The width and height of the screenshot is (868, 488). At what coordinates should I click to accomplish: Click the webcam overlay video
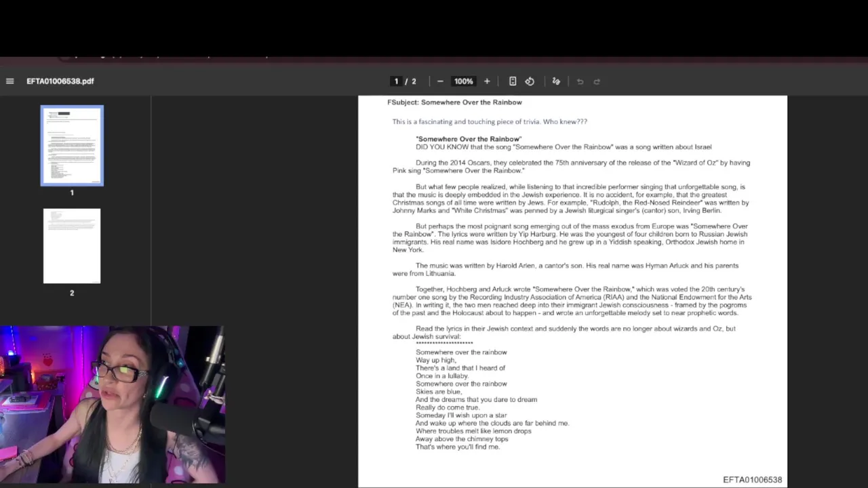[113, 405]
